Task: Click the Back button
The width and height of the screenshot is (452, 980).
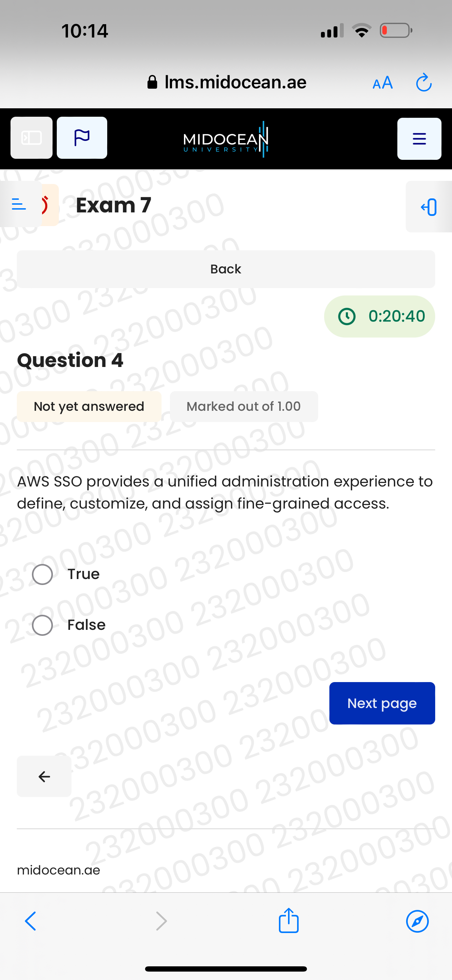Action: click(x=226, y=269)
